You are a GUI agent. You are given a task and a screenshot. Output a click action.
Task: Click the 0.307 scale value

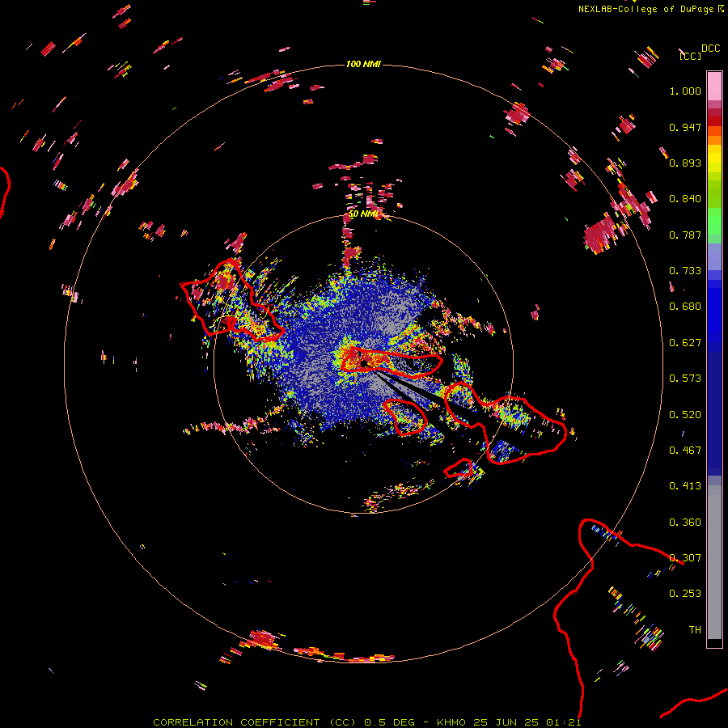point(685,558)
